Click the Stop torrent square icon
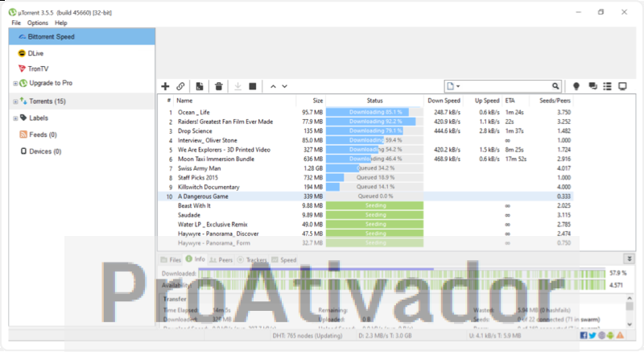Viewport: 644px width, 352px height. click(x=253, y=86)
